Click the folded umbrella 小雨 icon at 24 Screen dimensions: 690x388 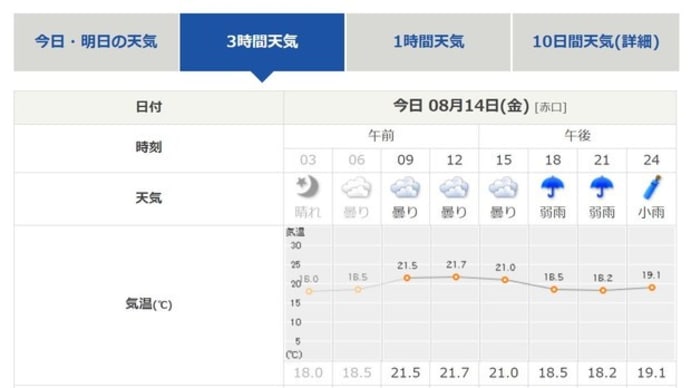pos(652,187)
